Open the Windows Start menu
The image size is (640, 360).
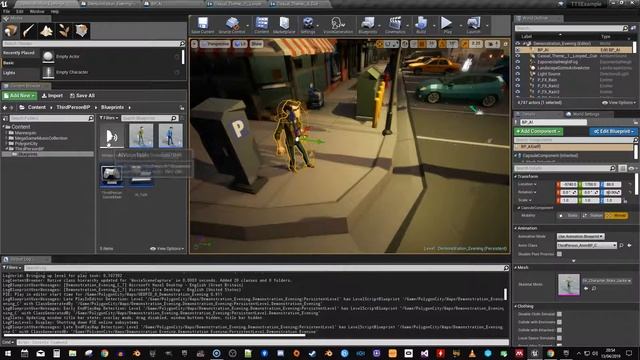click(x=8, y=353)
